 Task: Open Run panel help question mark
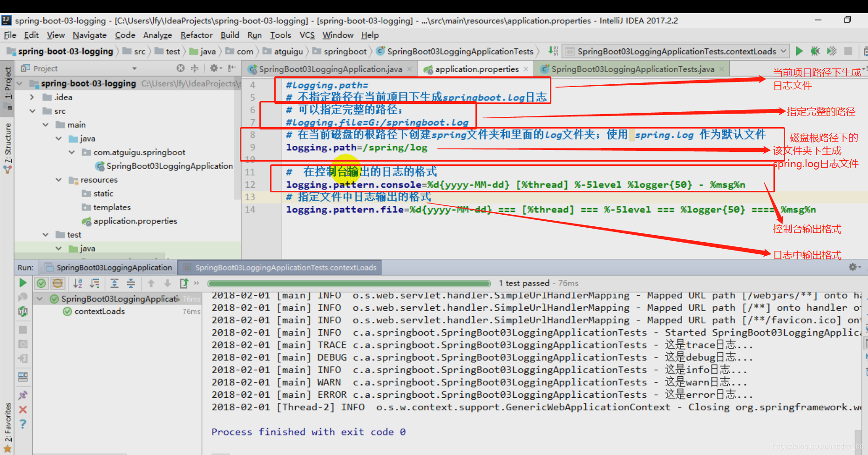pyautogui.click(x=22, y=424)
